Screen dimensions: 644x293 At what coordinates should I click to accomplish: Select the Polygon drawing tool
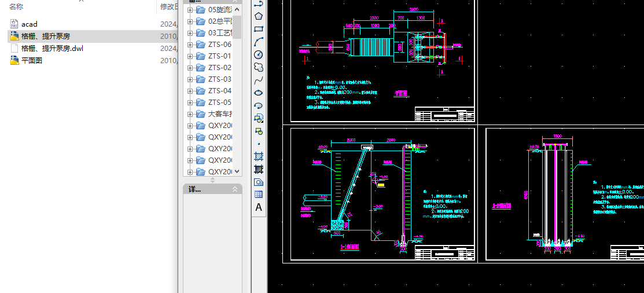pos(259,16)
